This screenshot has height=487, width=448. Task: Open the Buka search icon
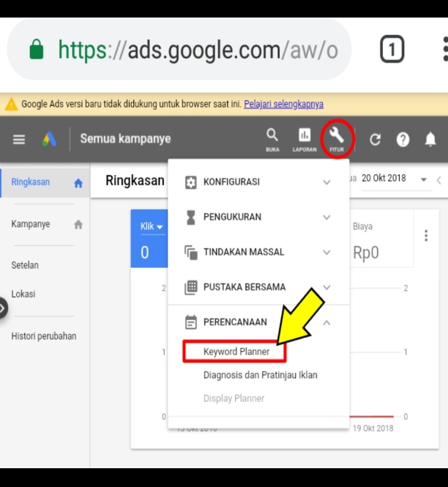tap(272, 140)
